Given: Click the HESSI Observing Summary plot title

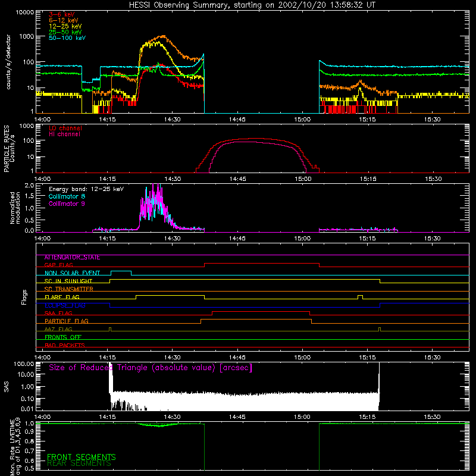Looking at the screenshot, I should (252, 5).
